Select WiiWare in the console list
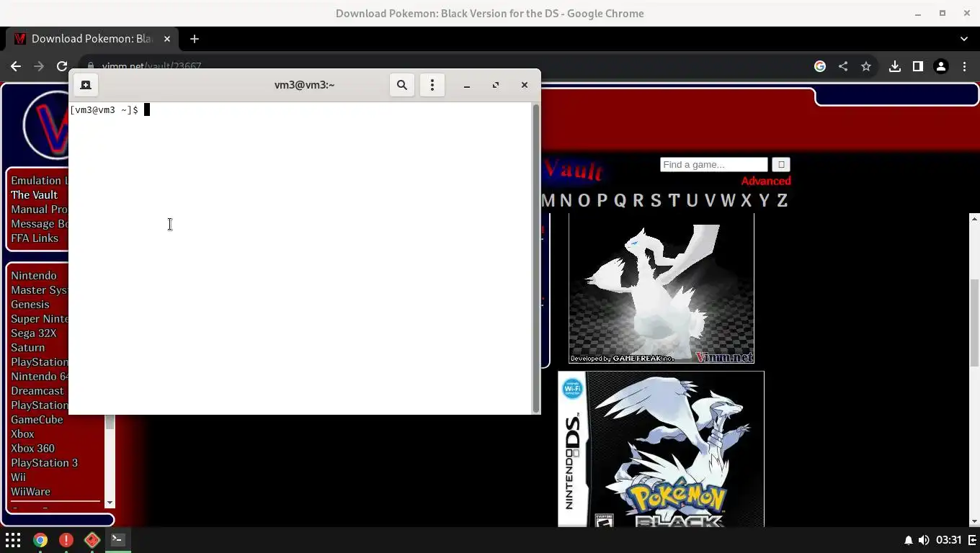Viewport: 980px width, 553px height. 30,492
